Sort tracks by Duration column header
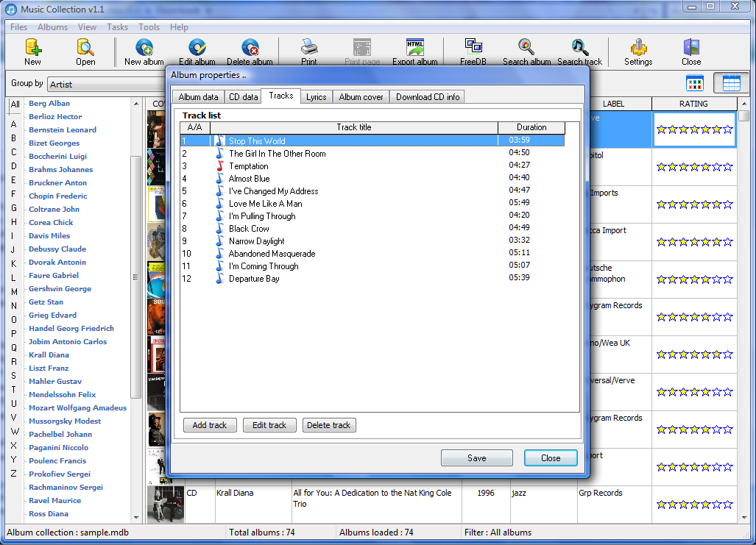756x545 pixels. pos(531,127)
